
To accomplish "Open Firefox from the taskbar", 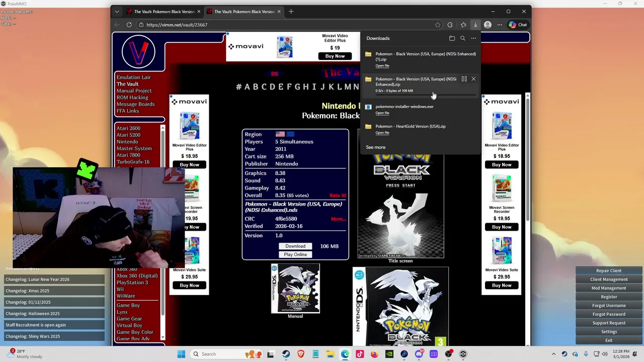I will [x=374, y=354].
